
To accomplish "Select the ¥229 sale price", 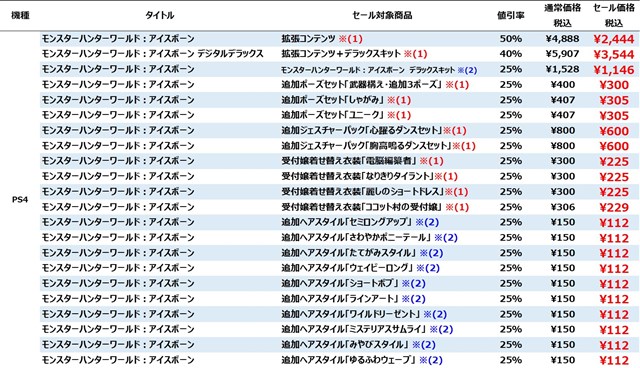I will point(614,208).
